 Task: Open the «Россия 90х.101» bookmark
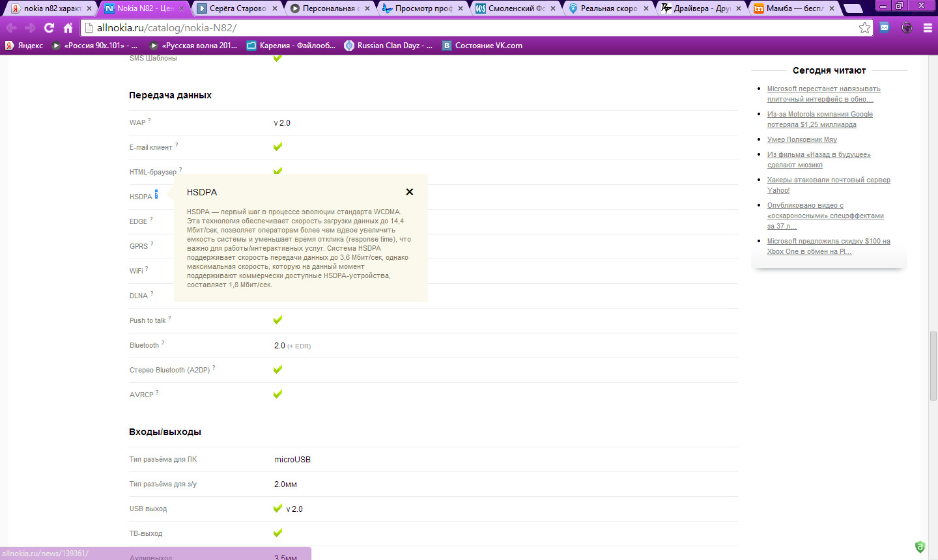tap(94, 46)
